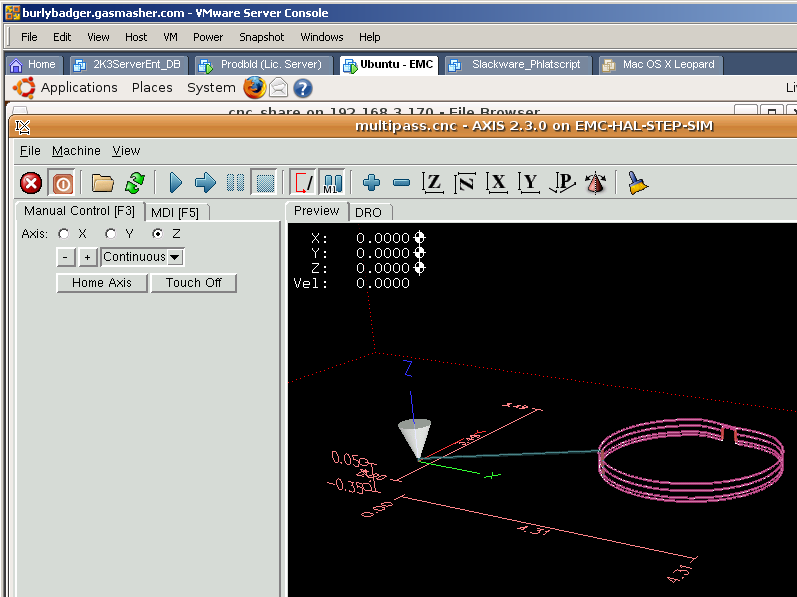This screenshot has width=797, height=597.
Task: Zoom out using the minus icon
Action: click(x=401, y=183)
